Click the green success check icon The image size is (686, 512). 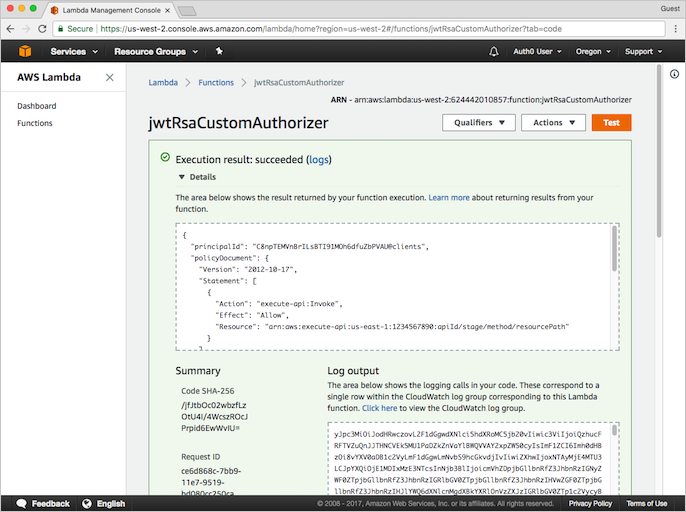[x=165, y=157]
